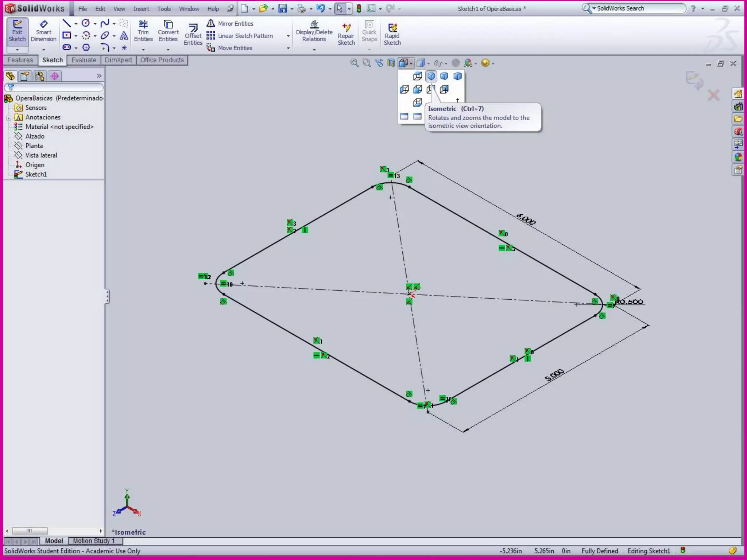The width and height of the screenshot is (747, 560).
Task: Switch to single view viewport layout
Action: tap(404, 116)
